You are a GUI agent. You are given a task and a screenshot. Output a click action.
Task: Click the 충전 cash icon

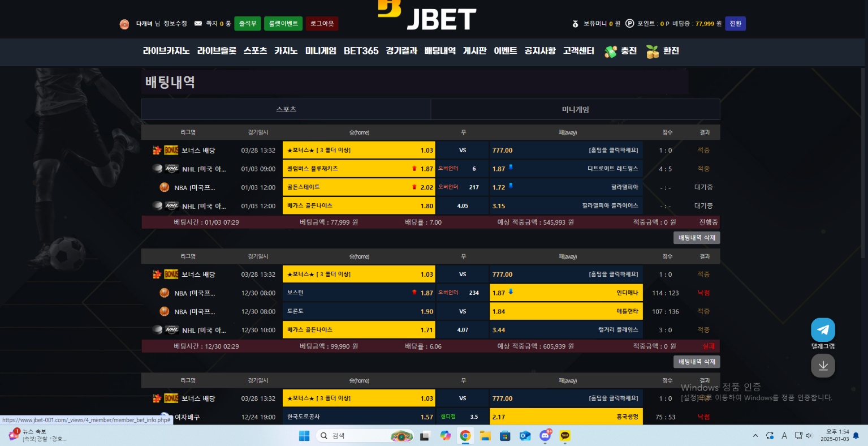(610, 52)
